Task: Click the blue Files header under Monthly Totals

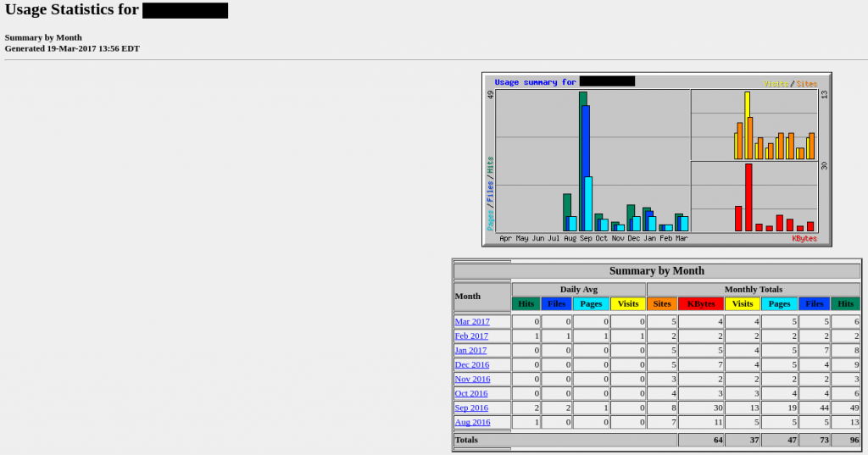Action: point(815,304)
